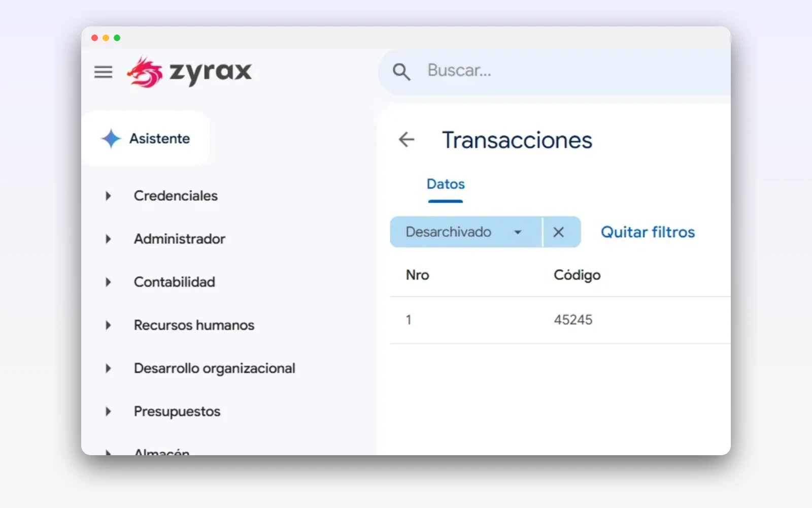
Task: Close the window with the red button
Action: click(x=94, y=38)
